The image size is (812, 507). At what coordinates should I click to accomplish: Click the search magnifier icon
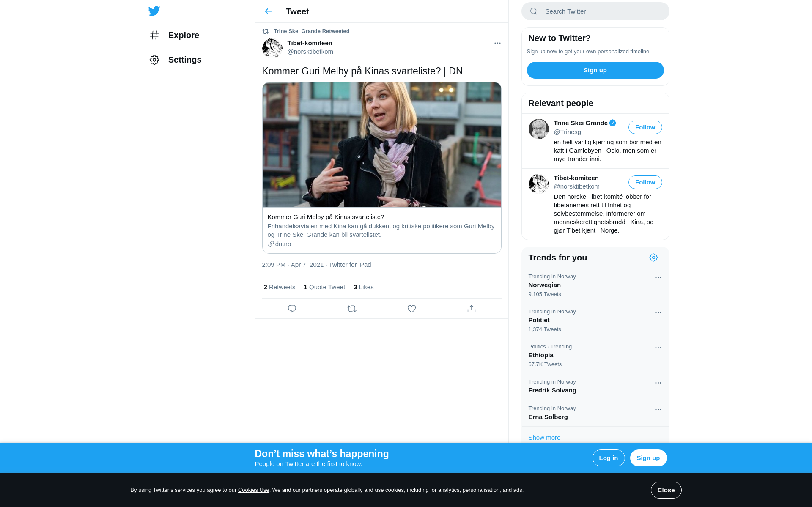click(534, 11)
